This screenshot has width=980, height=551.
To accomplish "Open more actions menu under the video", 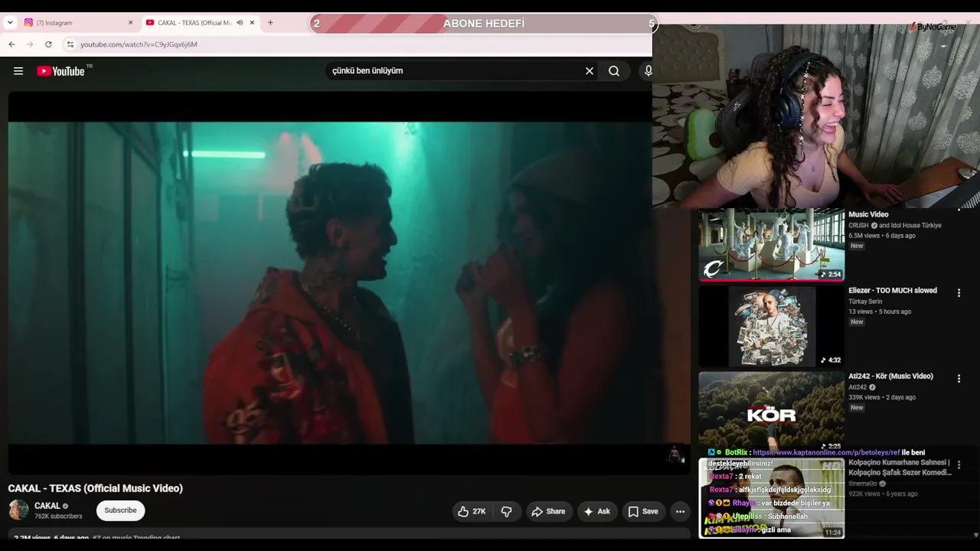I will [x=680, y=511].
